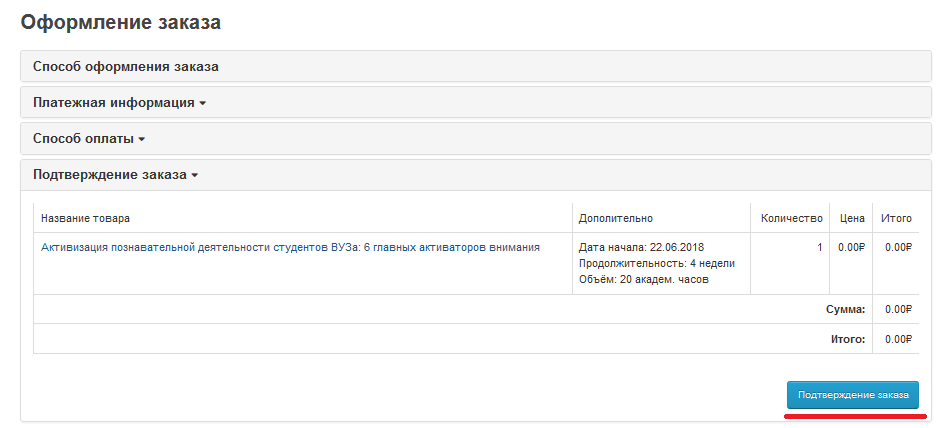
Task: Click the 'Сумма:' label in the totals row
Action: pyautogui.click(x=846, y=310)
